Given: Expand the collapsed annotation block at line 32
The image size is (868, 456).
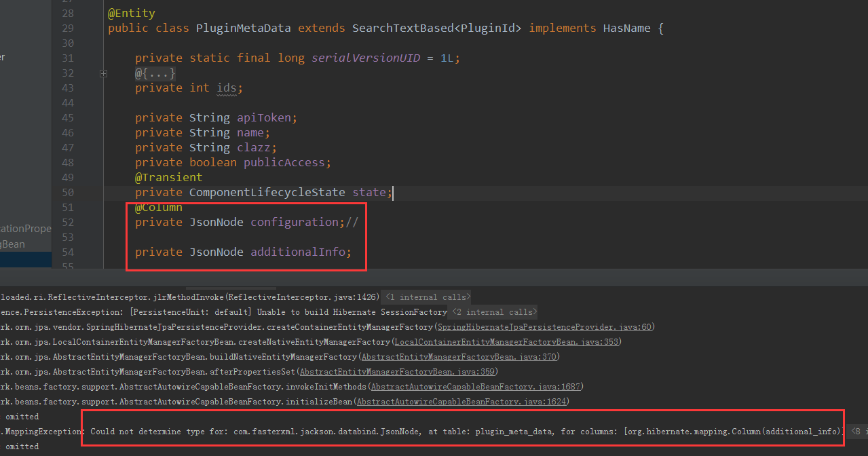Looking at the screenshot, I should (102, 73).
